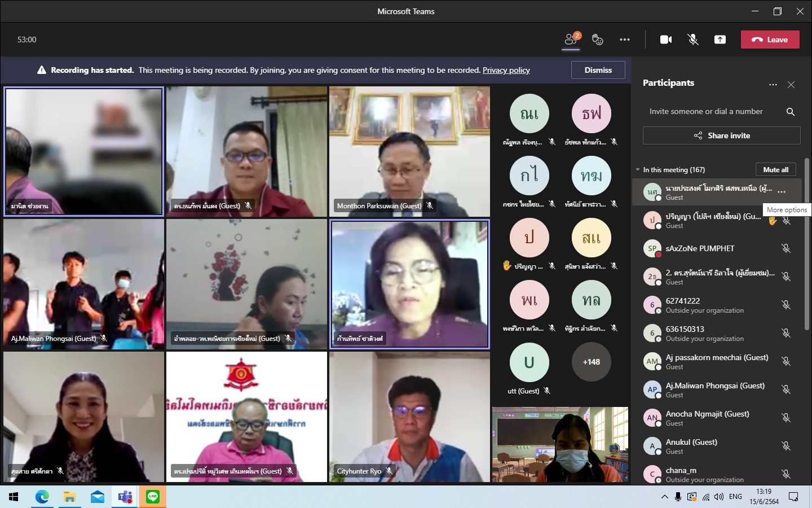Click the search icon in Participants panel

791,112
